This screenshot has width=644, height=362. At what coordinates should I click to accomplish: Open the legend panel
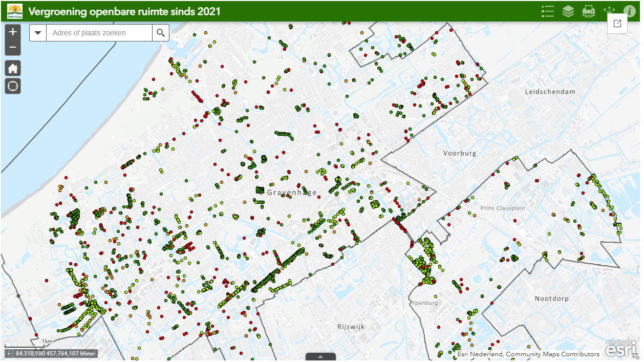pyautogui.click(x=547, y=11)
